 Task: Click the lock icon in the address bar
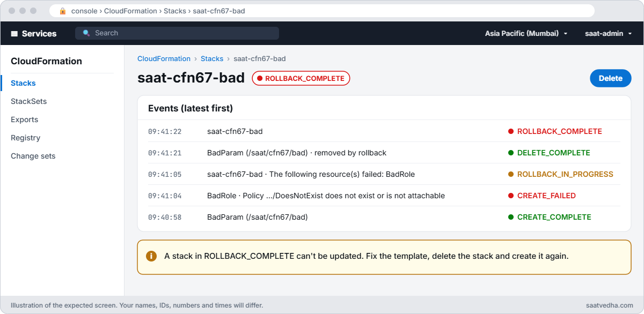point(63,11)
